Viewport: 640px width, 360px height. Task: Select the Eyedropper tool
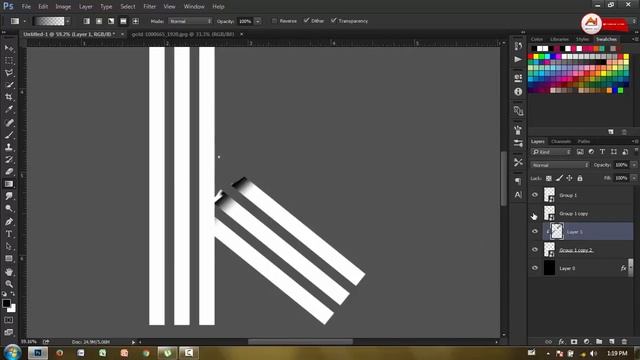coord(9,109)
